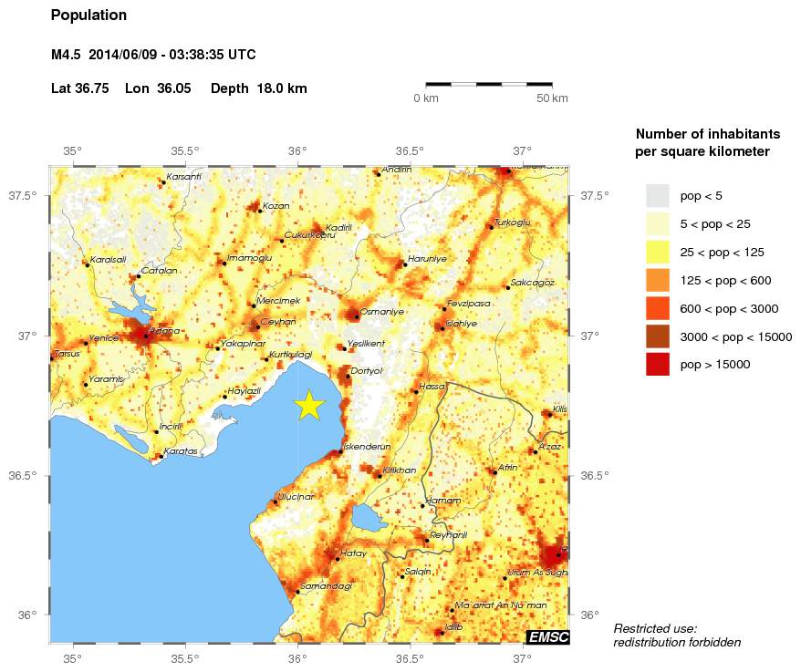Select the city dot for Adana

pyautogui.click(x=145, y=336)
